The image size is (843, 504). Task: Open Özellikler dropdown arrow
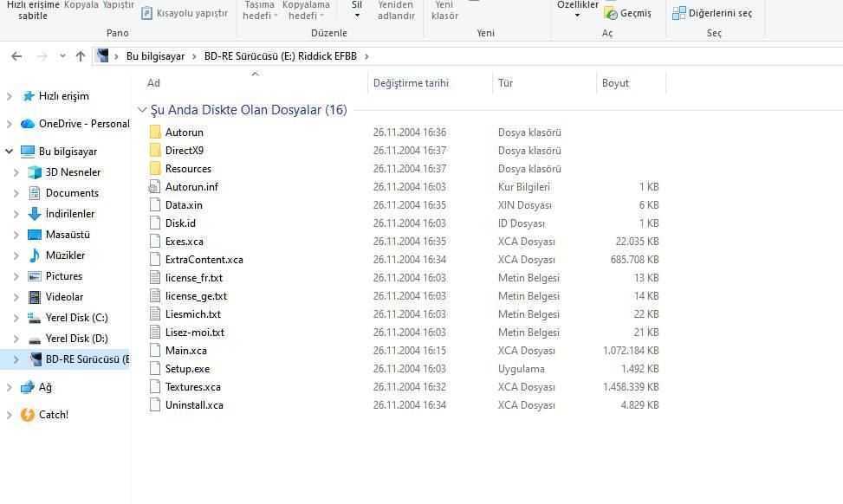pyautogui.click(x=577, y=16)
